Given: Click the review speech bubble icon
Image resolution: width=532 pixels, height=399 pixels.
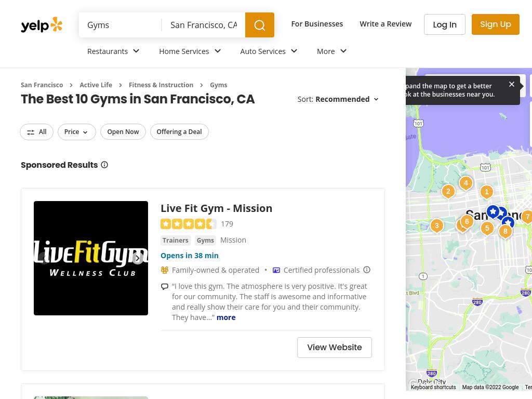Looking at the screenshot, I should (165, 286).
